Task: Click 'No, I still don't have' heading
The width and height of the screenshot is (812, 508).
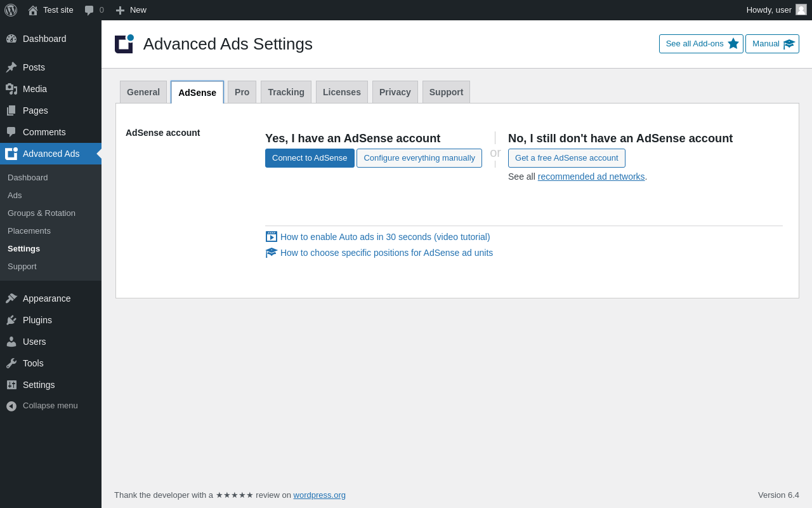Action: [620, 138]
